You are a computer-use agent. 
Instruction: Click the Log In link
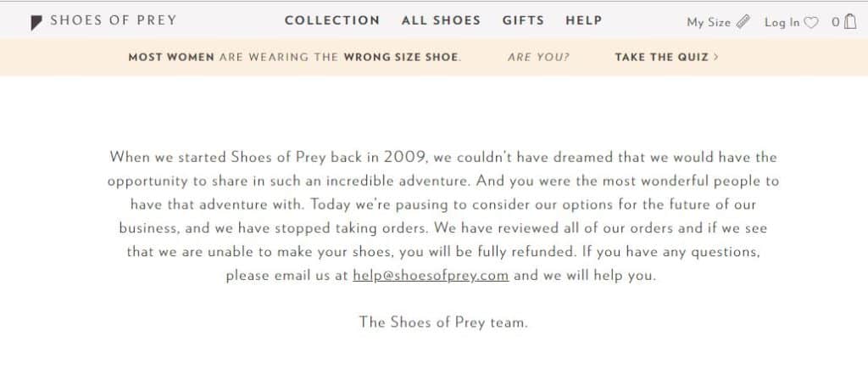click(x=782, y=22)
